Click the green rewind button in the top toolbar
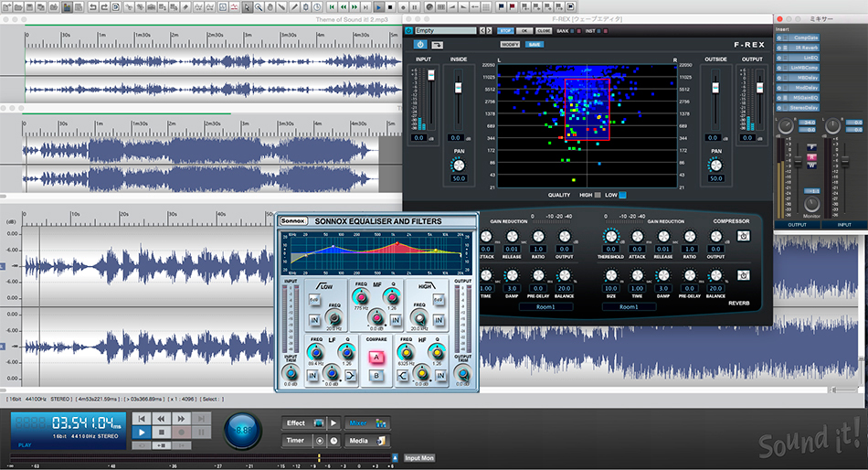Image resolution: width=868 pixels, height=470 pixels. click(344, 7)
